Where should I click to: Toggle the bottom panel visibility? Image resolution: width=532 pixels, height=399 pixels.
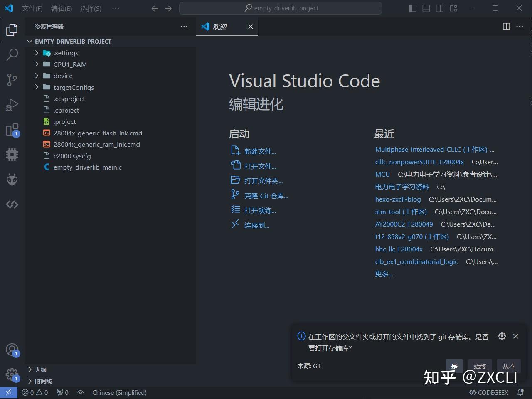[x=426, y=8]
